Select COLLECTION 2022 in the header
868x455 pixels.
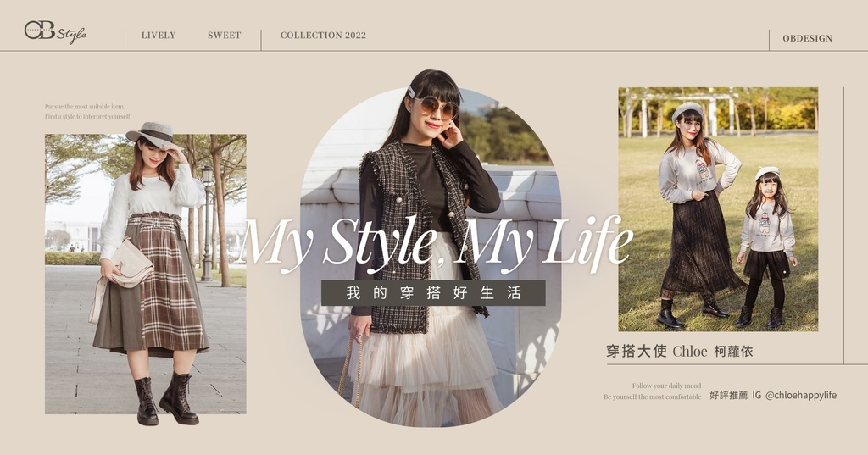click(x=323, y=36)
